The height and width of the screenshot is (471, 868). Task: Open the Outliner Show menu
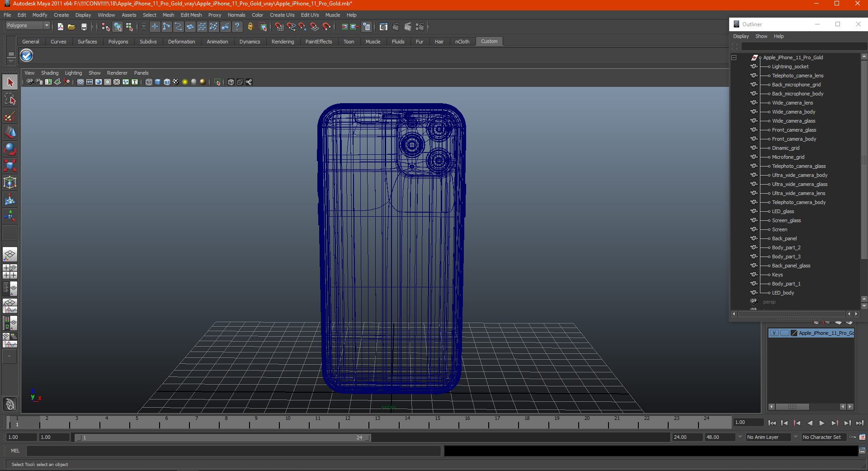(761, 36)
